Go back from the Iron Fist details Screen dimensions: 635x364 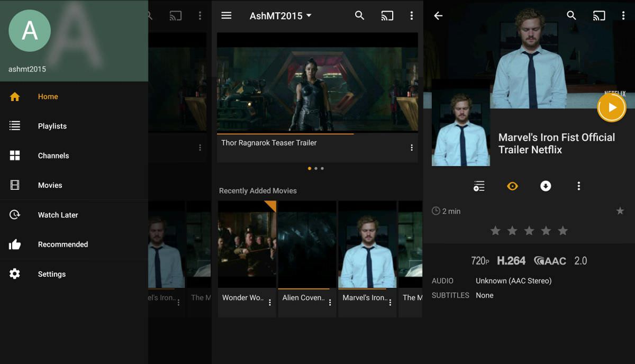(438, 16)
